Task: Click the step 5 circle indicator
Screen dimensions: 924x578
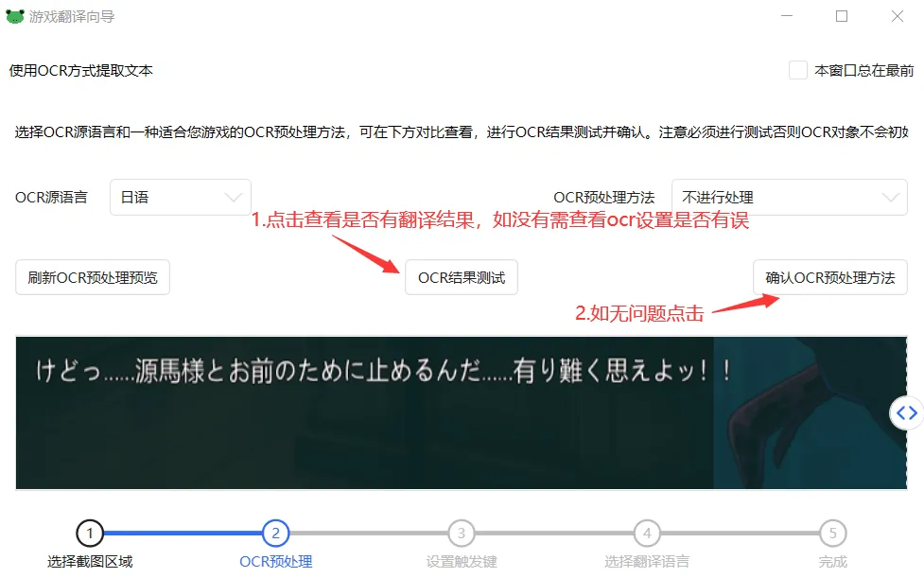Action: (832, 534)
